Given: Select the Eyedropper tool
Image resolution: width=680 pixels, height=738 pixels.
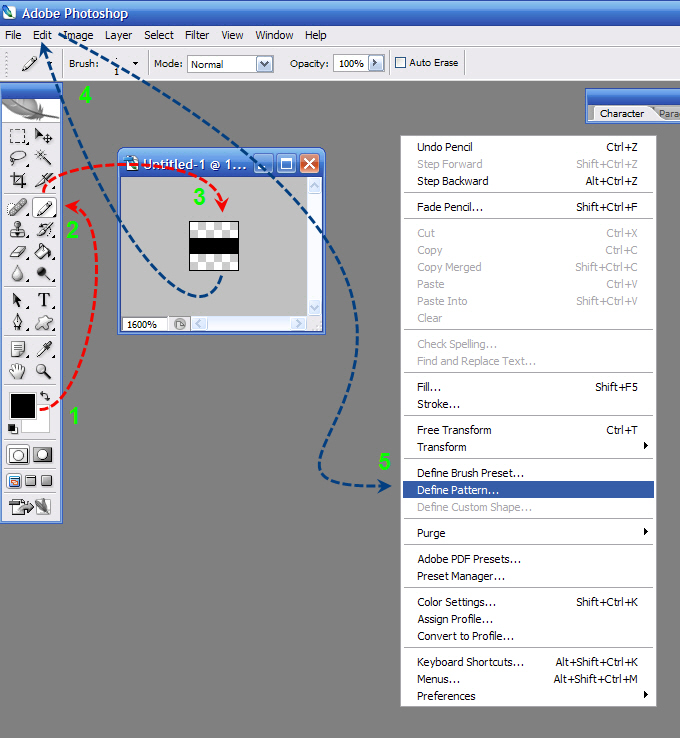Looking at the screenshot, I should [x=44, y=349].
